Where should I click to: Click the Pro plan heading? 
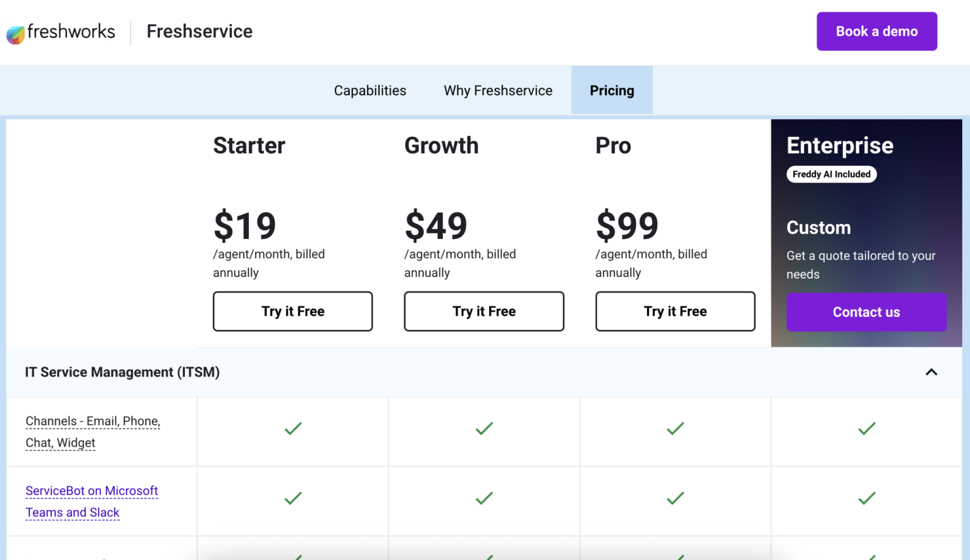click(x=613, y=146)
